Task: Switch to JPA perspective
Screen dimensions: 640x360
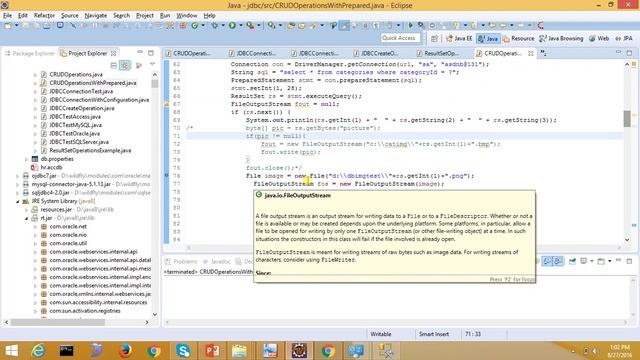Action: pyautogui.click(x=624, y=38)
